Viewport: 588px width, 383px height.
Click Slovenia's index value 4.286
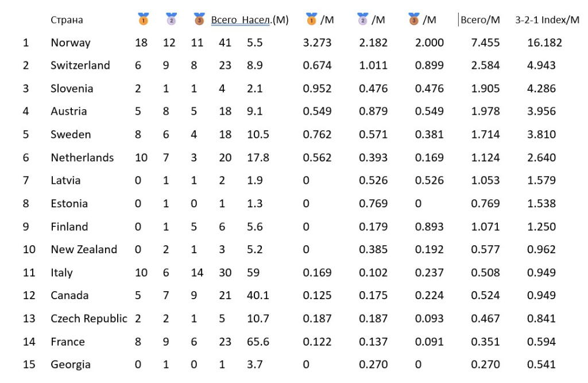point(541,88)
